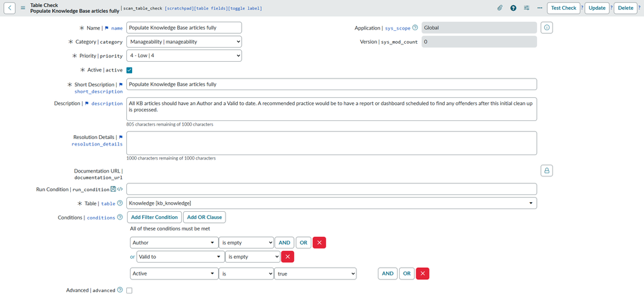Click the question mark after Update button

click(612, 8)
